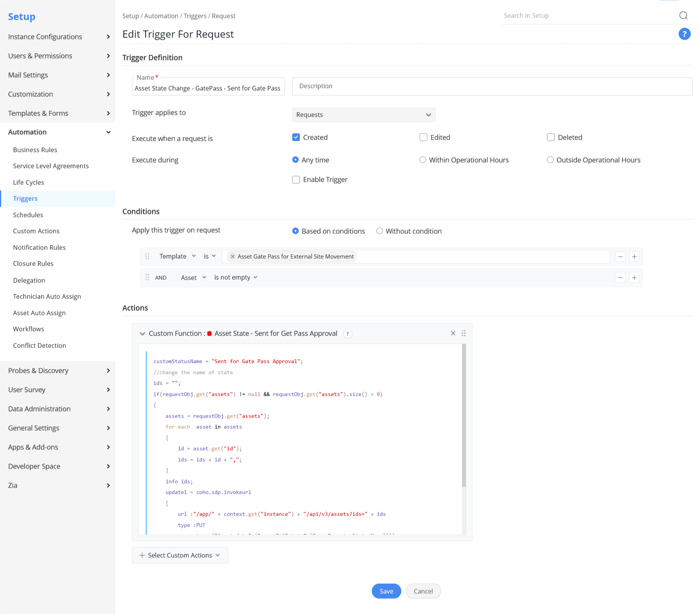Navigate to Workflows in the sidebar
Screen dimensions: 700x614
coord(28,329)
